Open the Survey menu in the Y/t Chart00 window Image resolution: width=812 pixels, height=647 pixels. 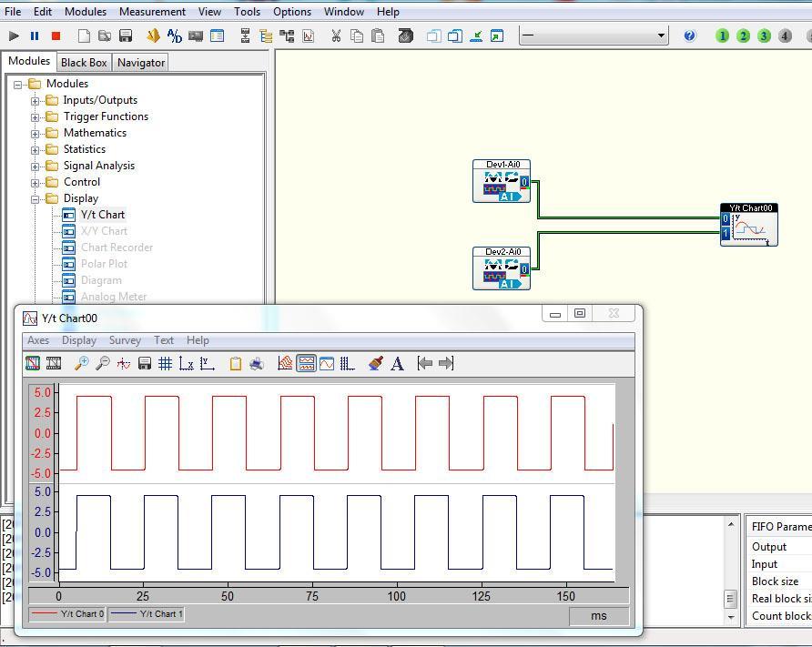pyautogui.click(x=125, y=340)
